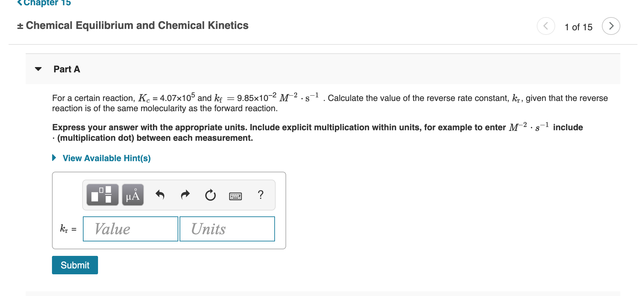Click the back chevron next to Chapter 15

pyautogui.click(x=20, y=3)
